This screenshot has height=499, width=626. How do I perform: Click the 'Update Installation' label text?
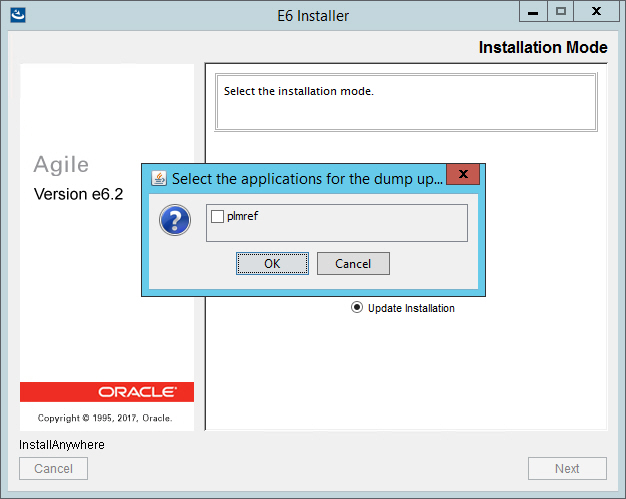411,308
